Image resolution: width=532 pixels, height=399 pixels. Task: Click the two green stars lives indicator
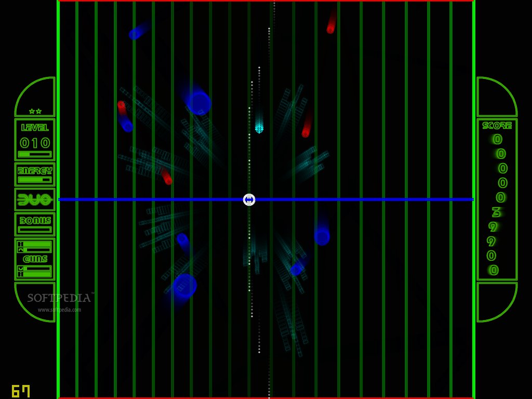click(35, 111)
